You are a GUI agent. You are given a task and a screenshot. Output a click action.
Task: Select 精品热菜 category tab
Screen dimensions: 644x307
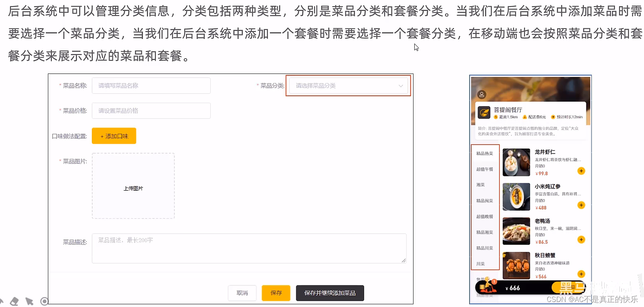click(x=485, y=153)
